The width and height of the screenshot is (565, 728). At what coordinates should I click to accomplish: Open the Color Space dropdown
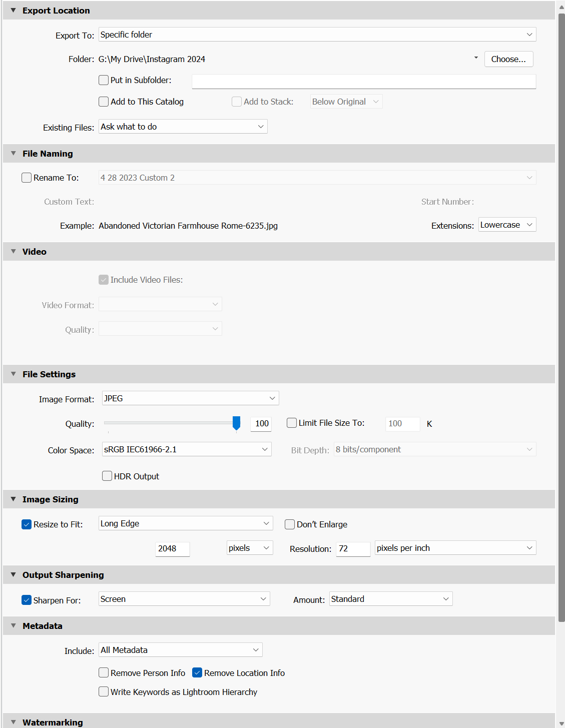point(187,449)
